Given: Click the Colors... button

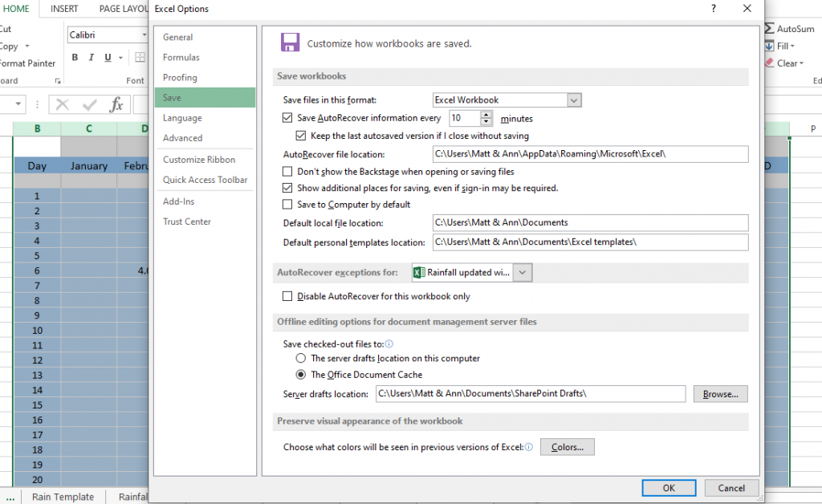Looking at the screenshot, I should point(568,447).
